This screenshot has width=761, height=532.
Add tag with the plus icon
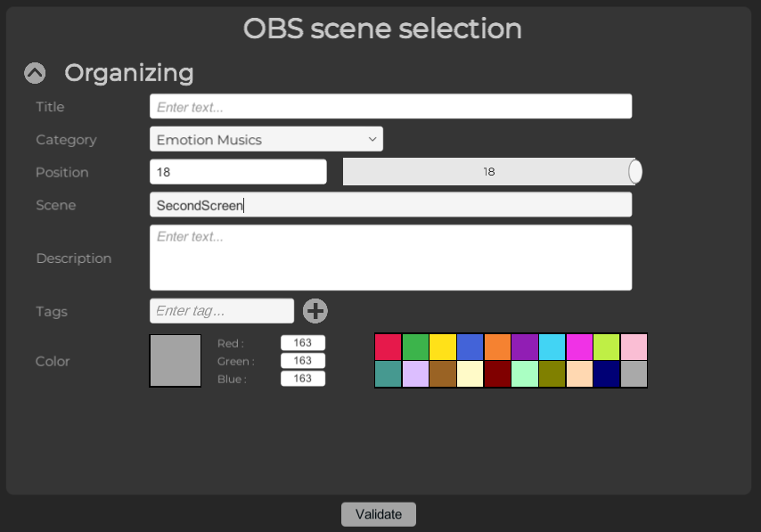pos(315,311)
